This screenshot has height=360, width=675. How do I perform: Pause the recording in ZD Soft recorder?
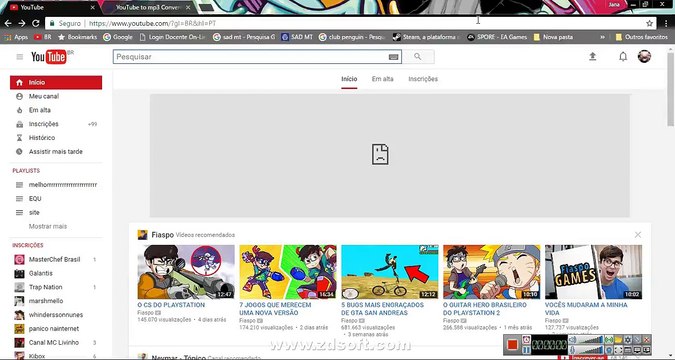(x=526, y=349)
